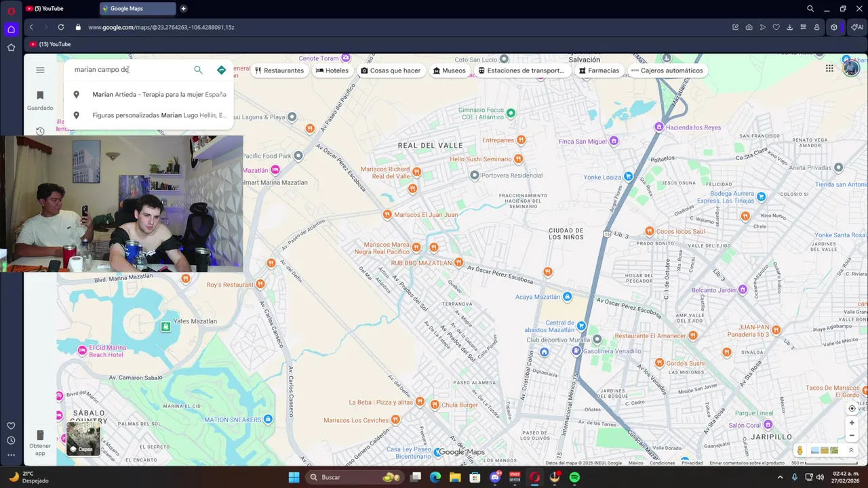
Task: Go back with the browser back arrow
Action: pos(31,27)
